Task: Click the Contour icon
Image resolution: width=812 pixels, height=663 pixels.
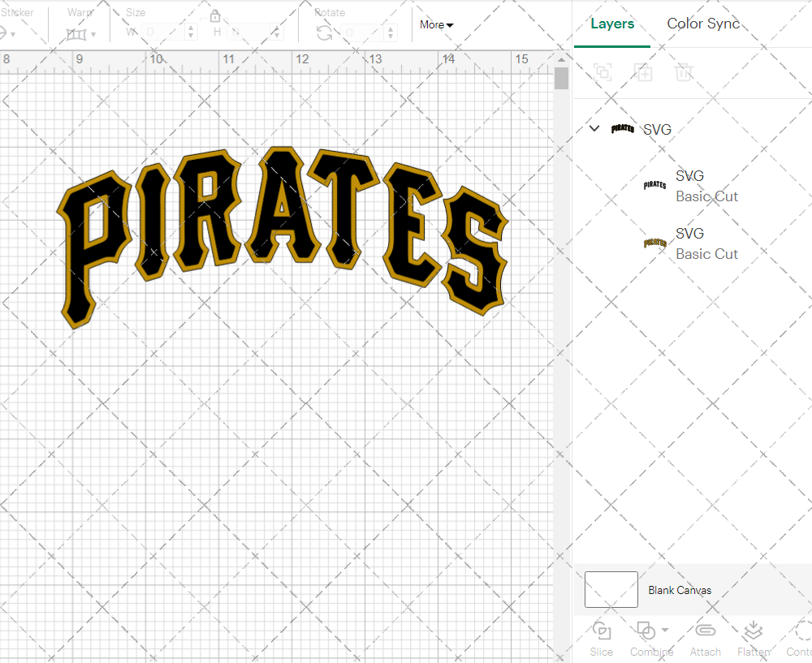Action: [x=802, y=631]
